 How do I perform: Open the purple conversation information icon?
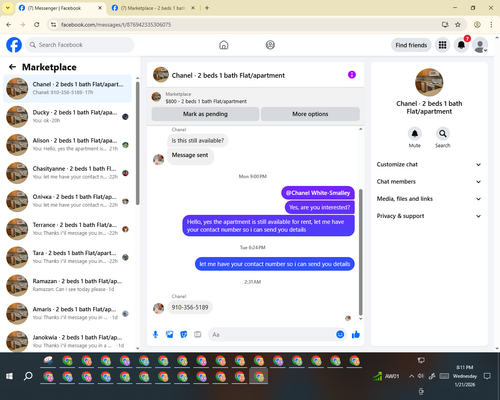tap(352, 75)
